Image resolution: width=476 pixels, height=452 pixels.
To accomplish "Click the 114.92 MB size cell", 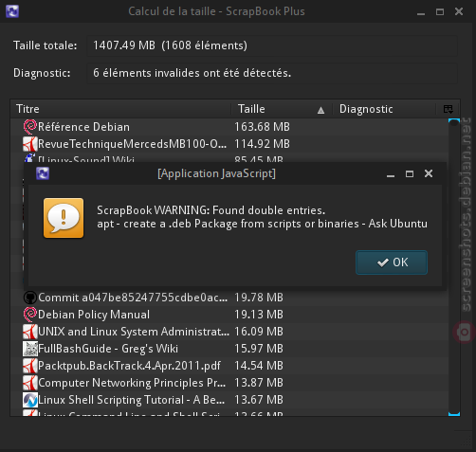I will (262, 144).
